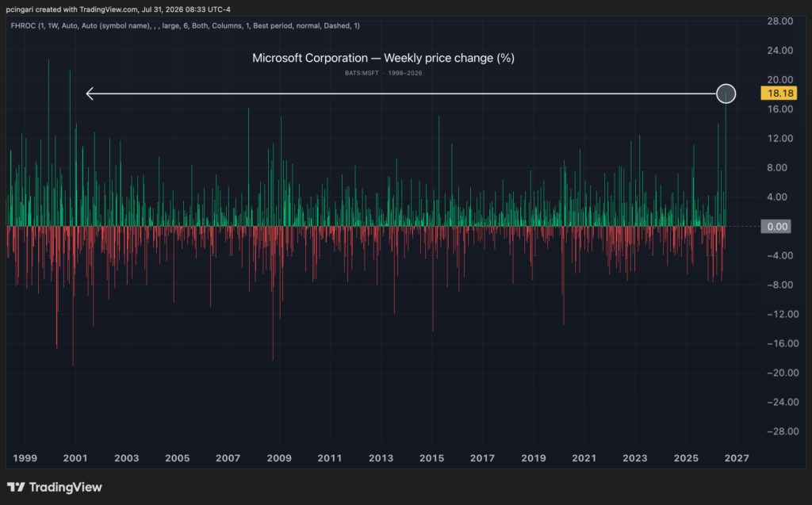Image resolution: width=812 pixels, height=505 pixels.
Task: Click the 1999 time axis label
Action: pyautogui.click(x=25, y=458)
